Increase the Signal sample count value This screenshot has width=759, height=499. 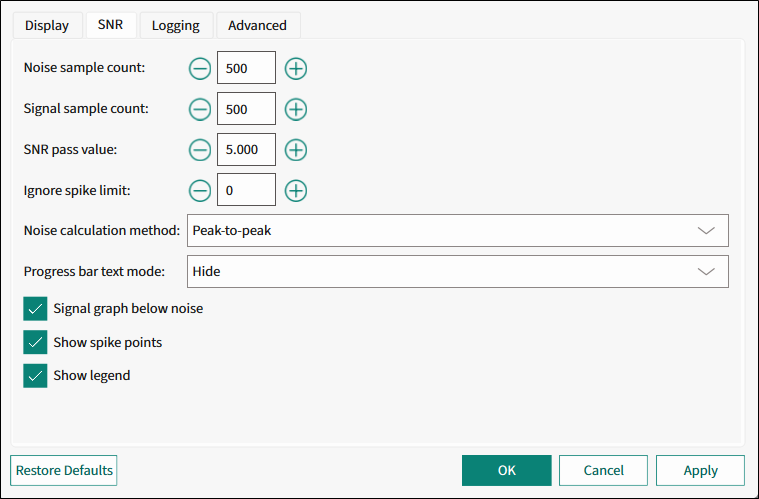coord(296,109)
